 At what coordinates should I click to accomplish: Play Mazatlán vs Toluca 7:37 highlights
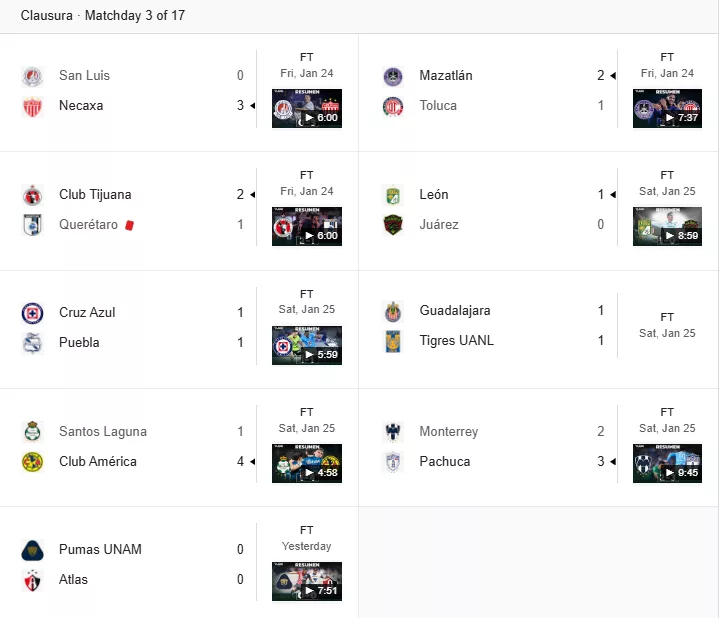[x=667, y=108]
